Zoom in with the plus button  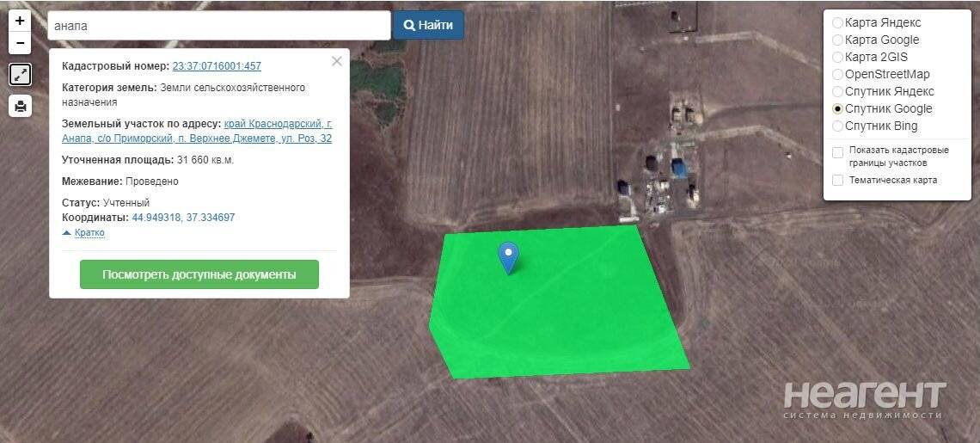coord(20,21)
